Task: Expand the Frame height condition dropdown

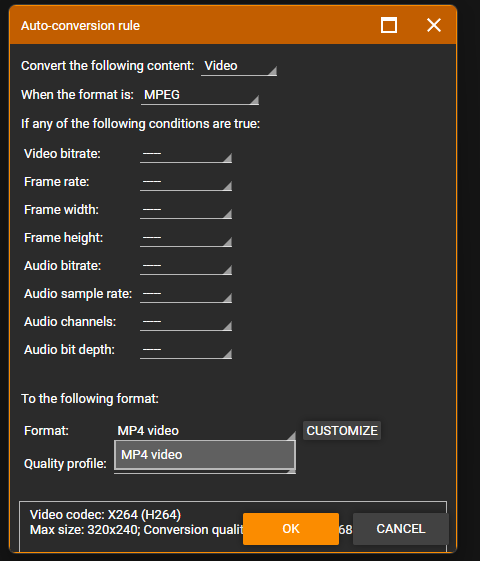Action: [186, 238]
